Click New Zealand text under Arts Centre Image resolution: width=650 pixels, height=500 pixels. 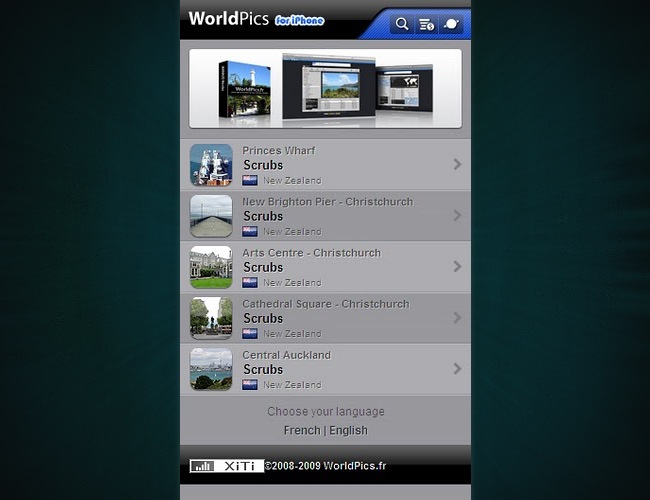point(292,283)
